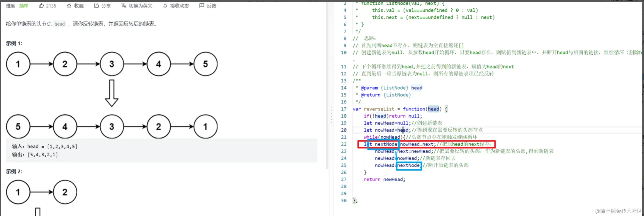Click the 示例 1: heading
Screen dimensions: 644x216
(x=14, y=43)
